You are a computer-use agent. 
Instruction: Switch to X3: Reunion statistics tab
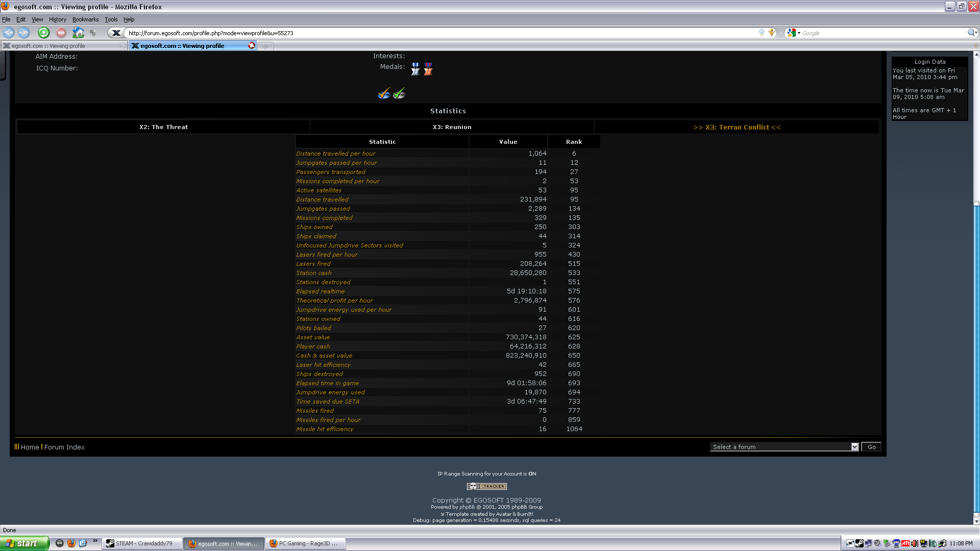pyautogui.click(x=452, y=127)
